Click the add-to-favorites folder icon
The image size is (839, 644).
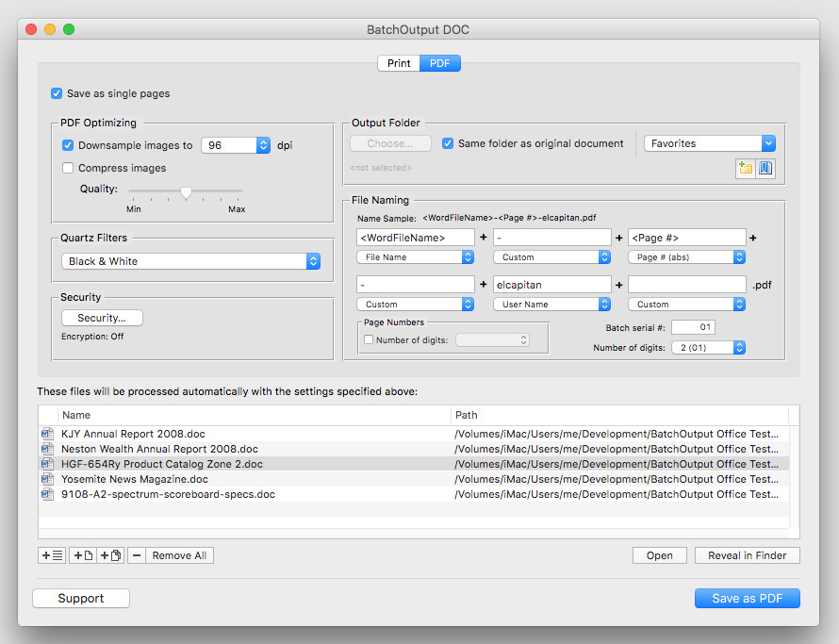(x=745, y=168)
